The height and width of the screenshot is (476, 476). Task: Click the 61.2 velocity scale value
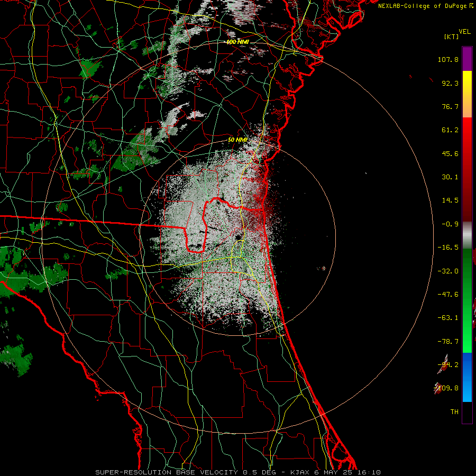click(450, 130)
